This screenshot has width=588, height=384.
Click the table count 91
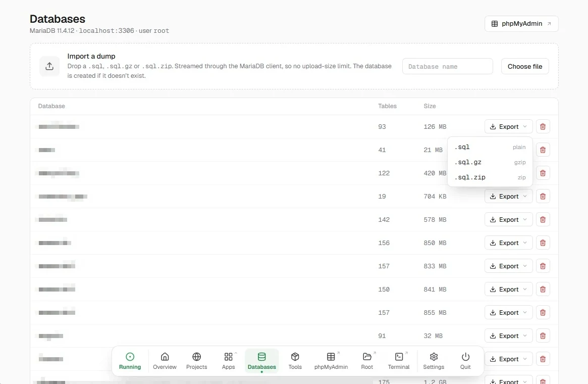tap(382, 337)
